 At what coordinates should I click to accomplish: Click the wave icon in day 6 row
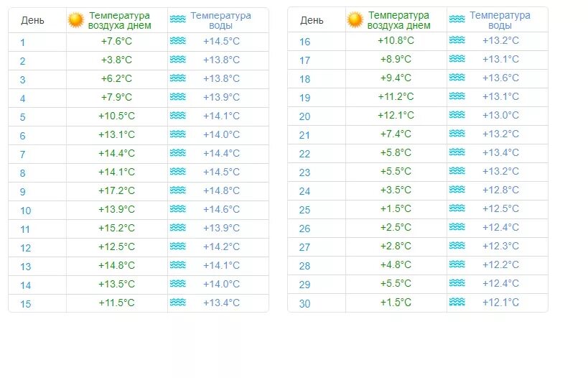(178, 134)
